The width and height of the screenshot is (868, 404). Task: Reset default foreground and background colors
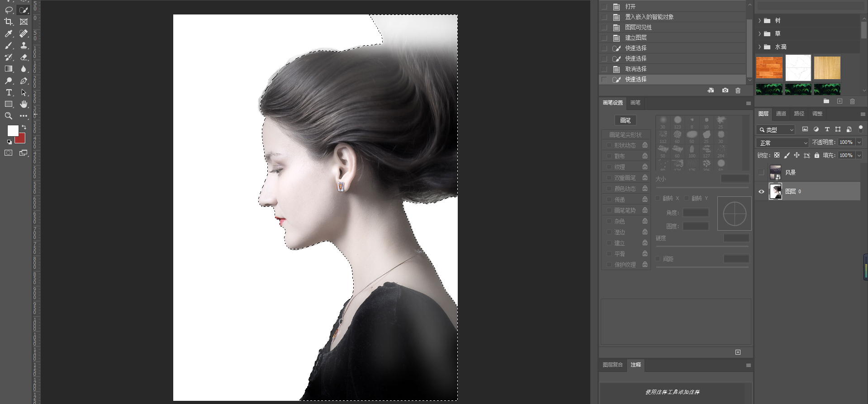(9, 142)
